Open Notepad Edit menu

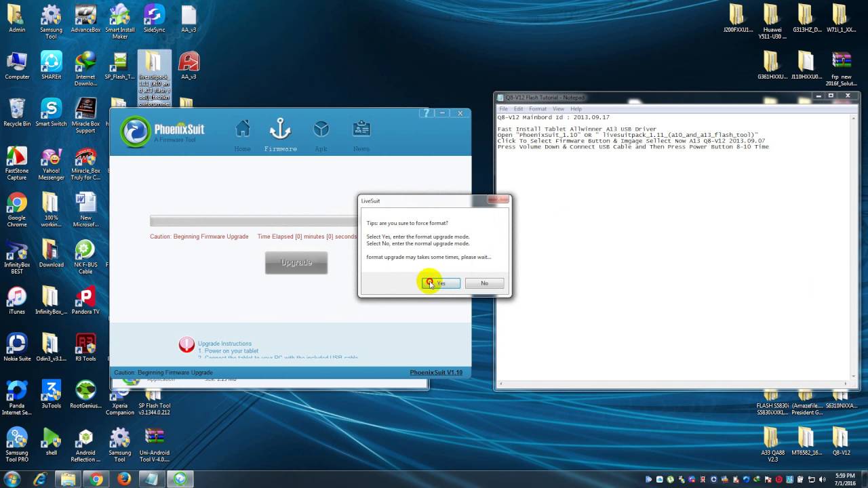(x=519, y=108)
